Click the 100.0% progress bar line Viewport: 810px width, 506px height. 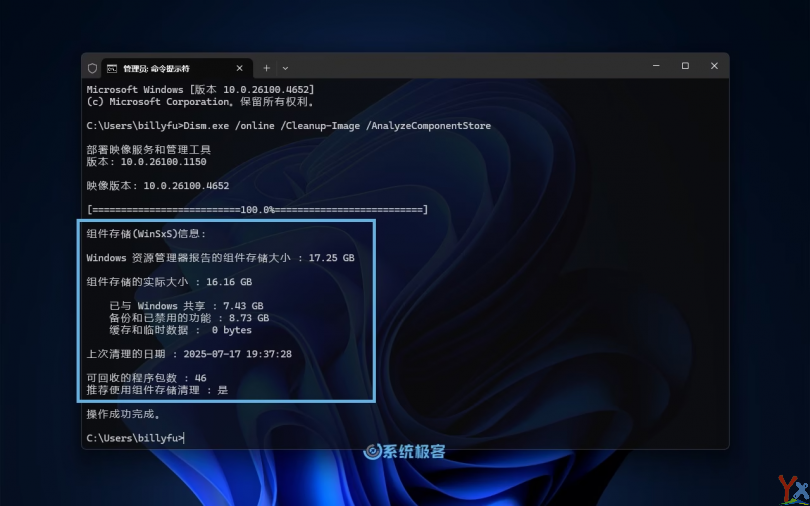pyautogui.click(x=257, y=209)
